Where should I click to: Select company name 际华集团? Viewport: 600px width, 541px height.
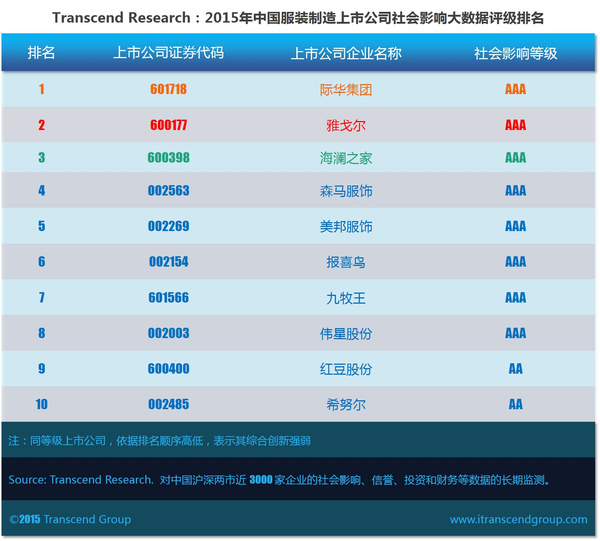coord(346,90)
